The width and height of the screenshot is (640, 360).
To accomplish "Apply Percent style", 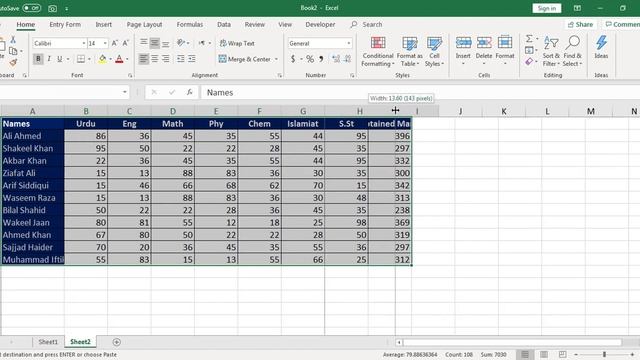I will point(310,59).
